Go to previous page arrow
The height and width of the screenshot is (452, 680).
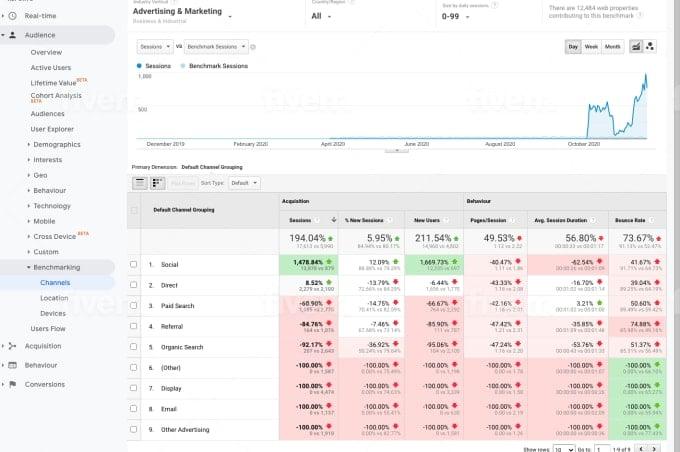tap(641, 449)
